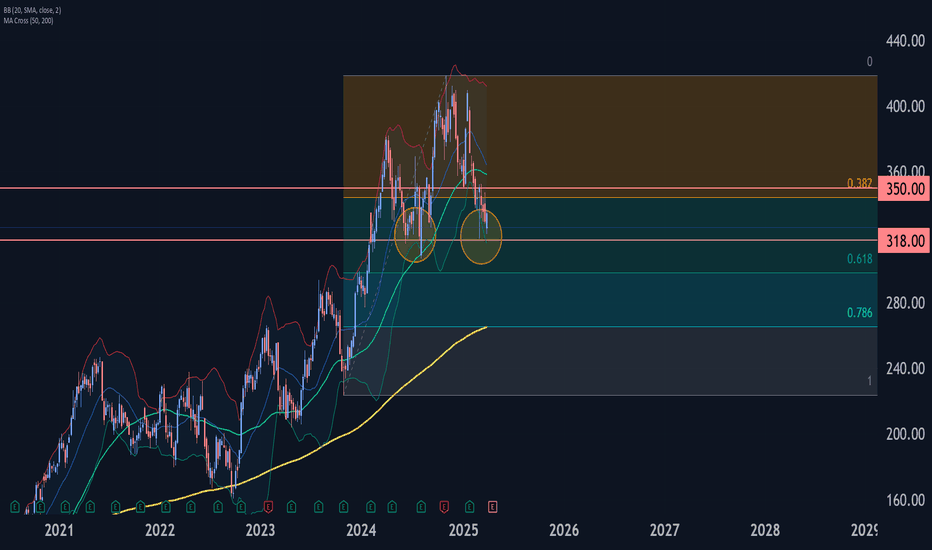The image size is (932, 550).
Task: Click the 2028 time axis label
Action: (x=765, y=530)
